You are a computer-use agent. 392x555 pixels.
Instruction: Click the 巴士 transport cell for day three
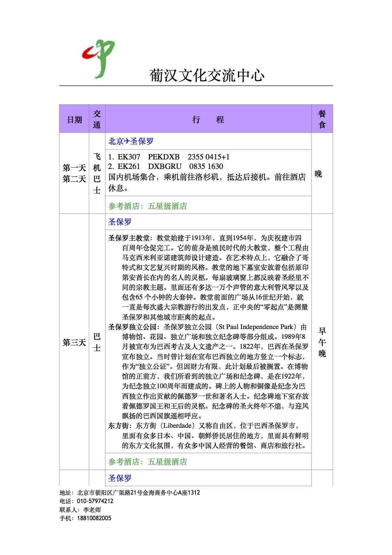click(97, 342)
